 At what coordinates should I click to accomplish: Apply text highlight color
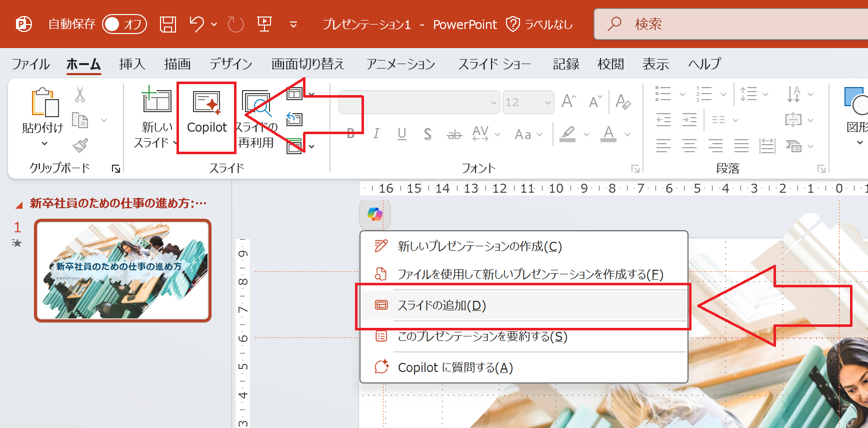pyautogui.click(x=567, y=134)
